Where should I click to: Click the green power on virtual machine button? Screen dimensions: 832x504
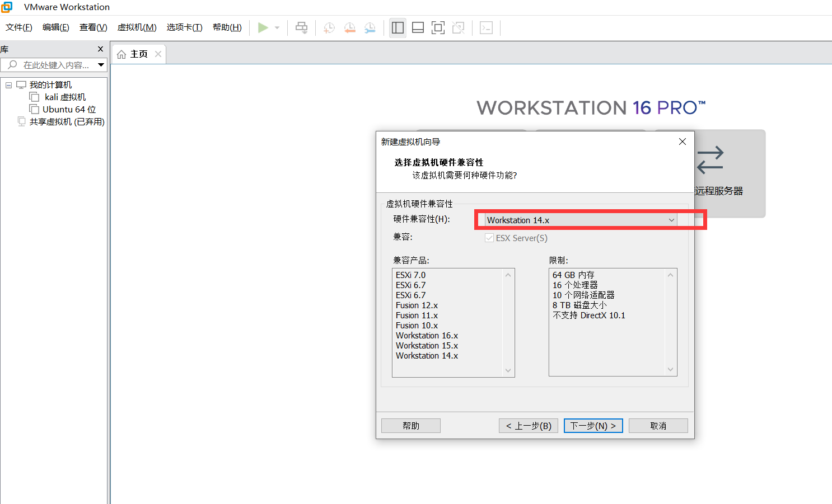[x=263, y=28]
